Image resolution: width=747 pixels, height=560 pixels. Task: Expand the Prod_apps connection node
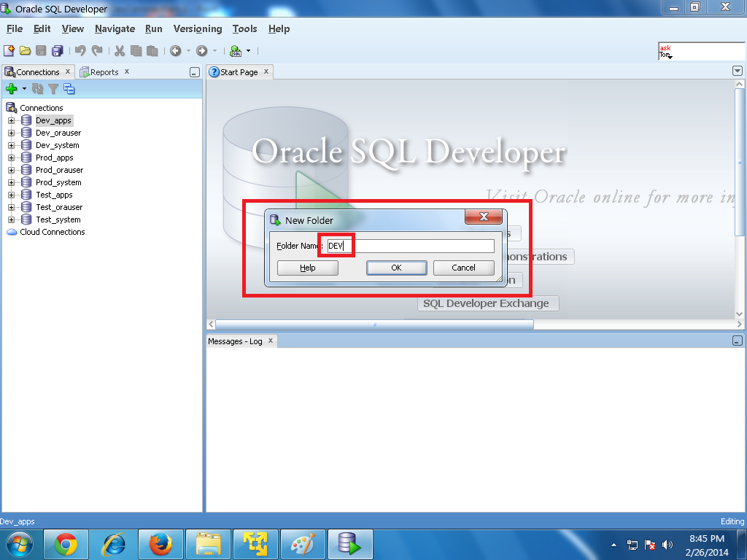tap(11, 157)
